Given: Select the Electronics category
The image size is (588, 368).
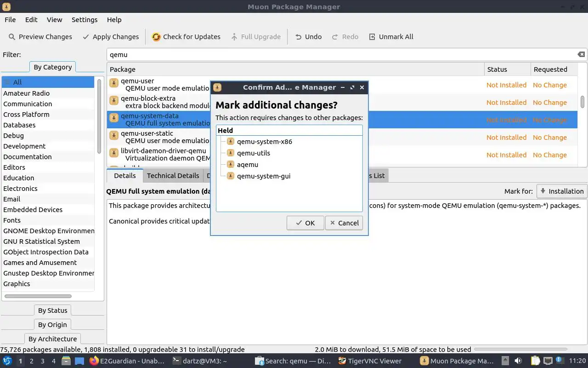Looking at the screenshot, I should coord(48,189).
